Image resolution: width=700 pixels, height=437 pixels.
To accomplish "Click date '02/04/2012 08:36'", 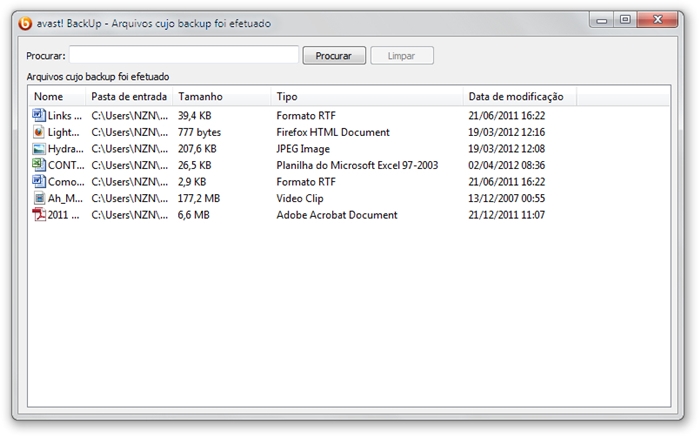I will 507,165.
